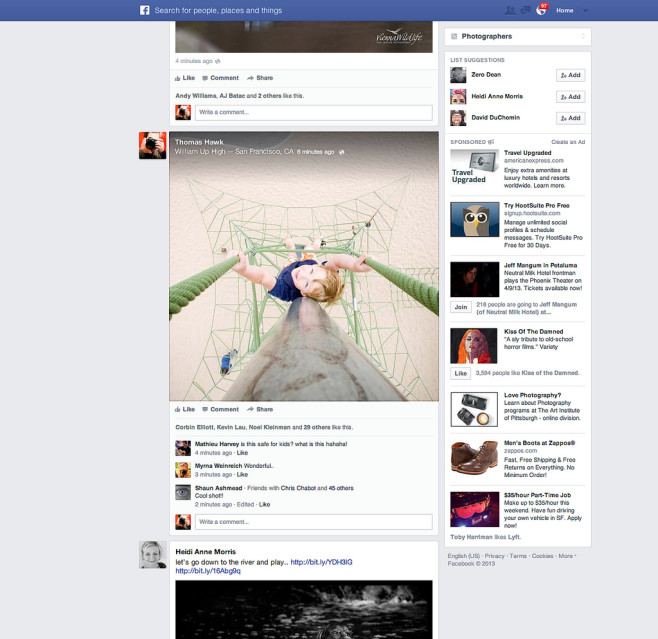The height and width of the screenshot is (639, 658).
Task: Open the black and white river photo
Action: click(304, 610)
